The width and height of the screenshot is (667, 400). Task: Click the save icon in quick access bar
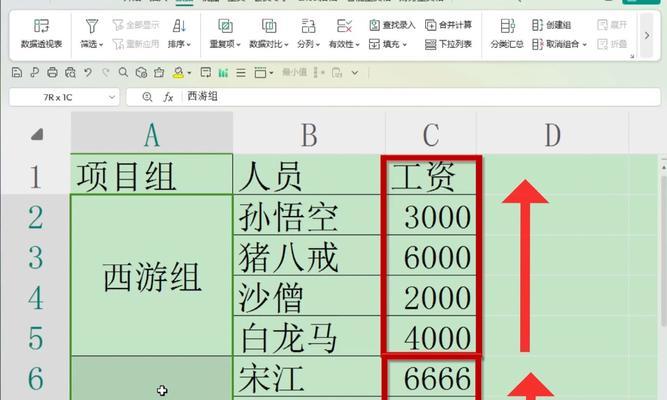click(17, 73)
